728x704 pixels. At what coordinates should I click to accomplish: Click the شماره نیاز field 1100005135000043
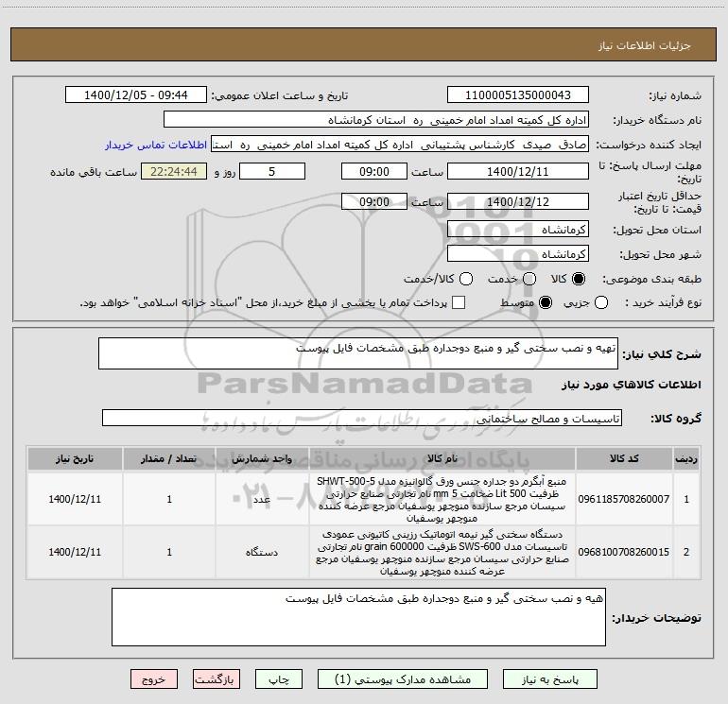pyautogui.click(x=518, y=95)
